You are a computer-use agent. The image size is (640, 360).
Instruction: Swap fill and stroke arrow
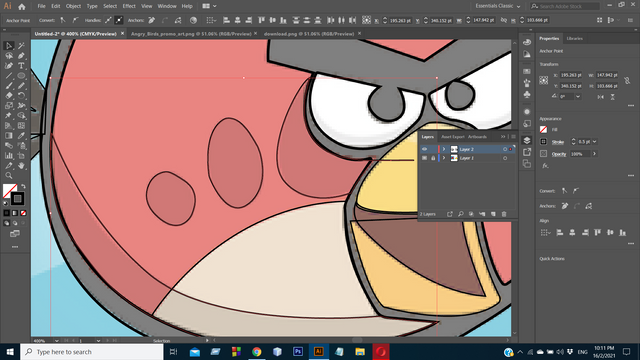[x=23, y=187]
